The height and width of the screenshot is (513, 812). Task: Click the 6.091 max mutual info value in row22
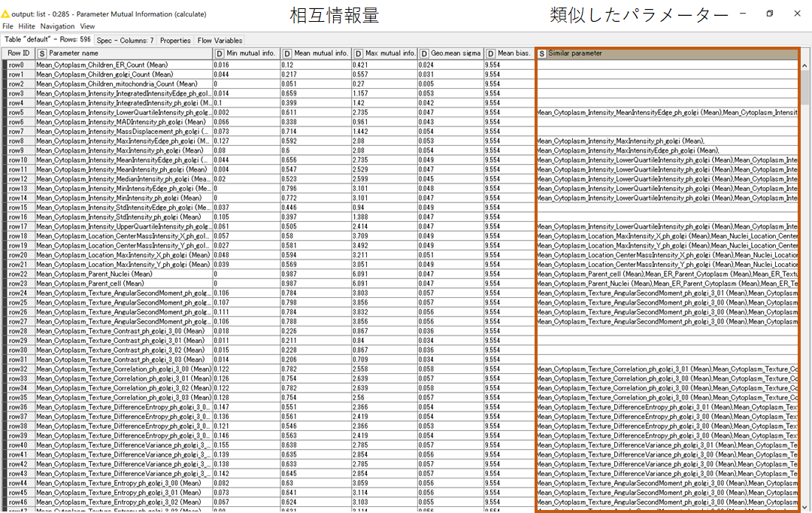click(x=385, y=274)
